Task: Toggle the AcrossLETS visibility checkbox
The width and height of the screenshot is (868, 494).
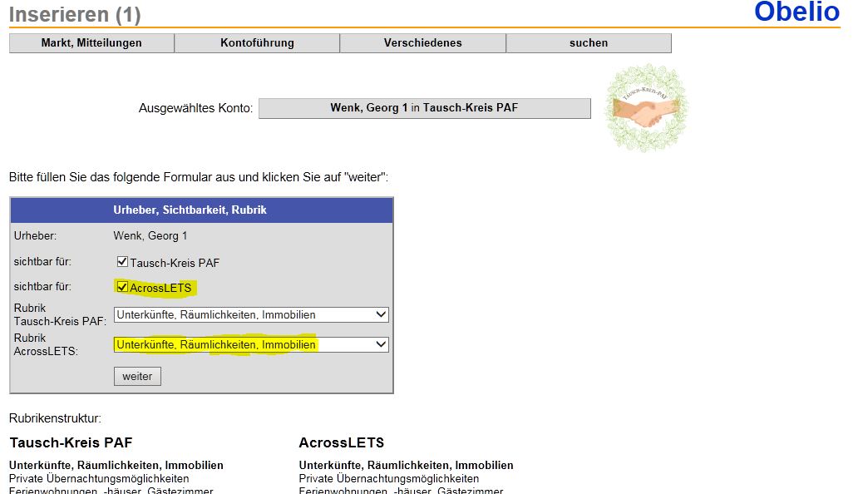Action: [122, 288]
